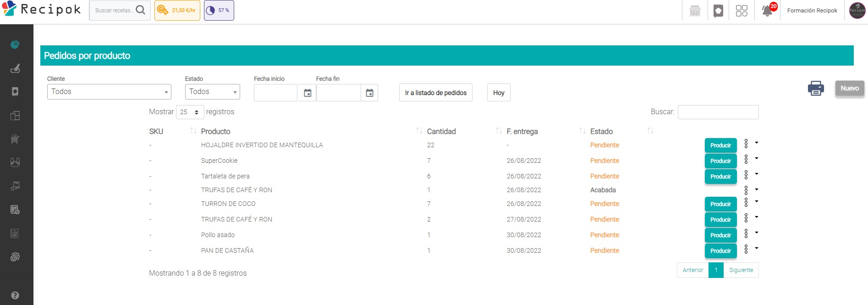Click Ir a listado de pedidos
The width and height of the screenshot is (868, 305).
click(x=436, y=93)
